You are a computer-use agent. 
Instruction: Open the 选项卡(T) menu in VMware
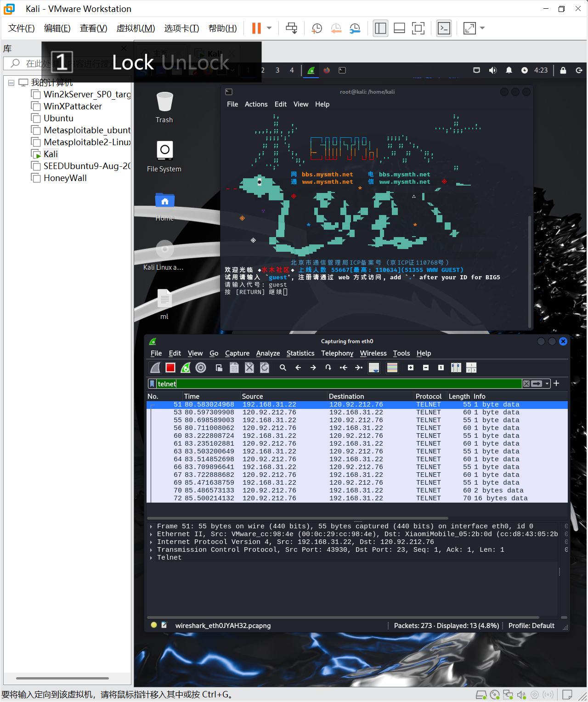pyautogui.click(x=181, y=28)
